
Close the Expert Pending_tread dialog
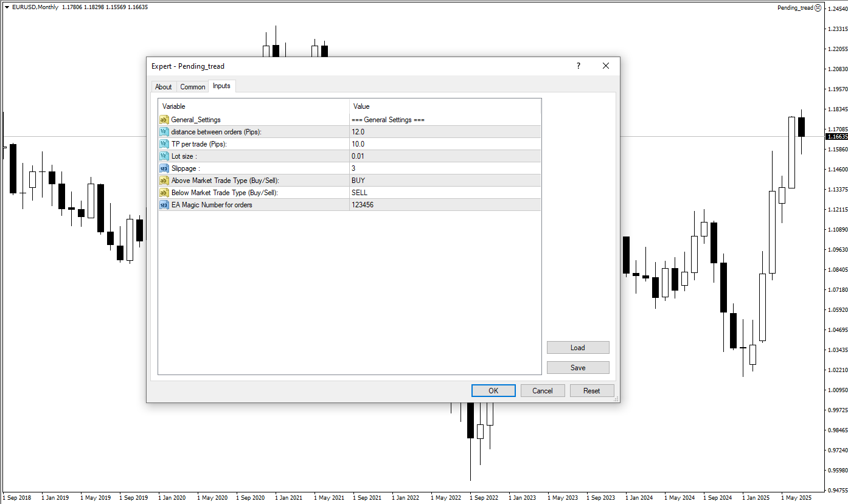[x=606, y=66]
